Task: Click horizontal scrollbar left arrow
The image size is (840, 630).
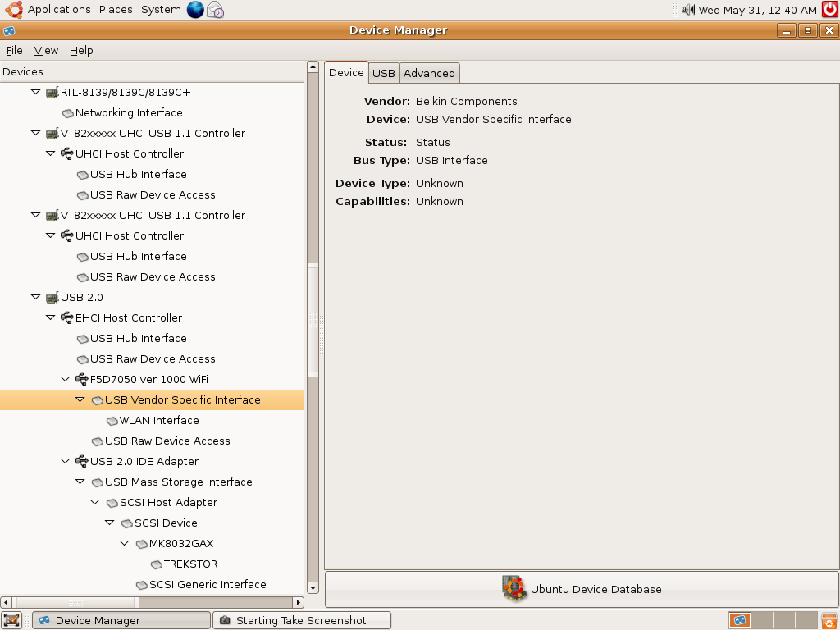Action: pos(6,602)
